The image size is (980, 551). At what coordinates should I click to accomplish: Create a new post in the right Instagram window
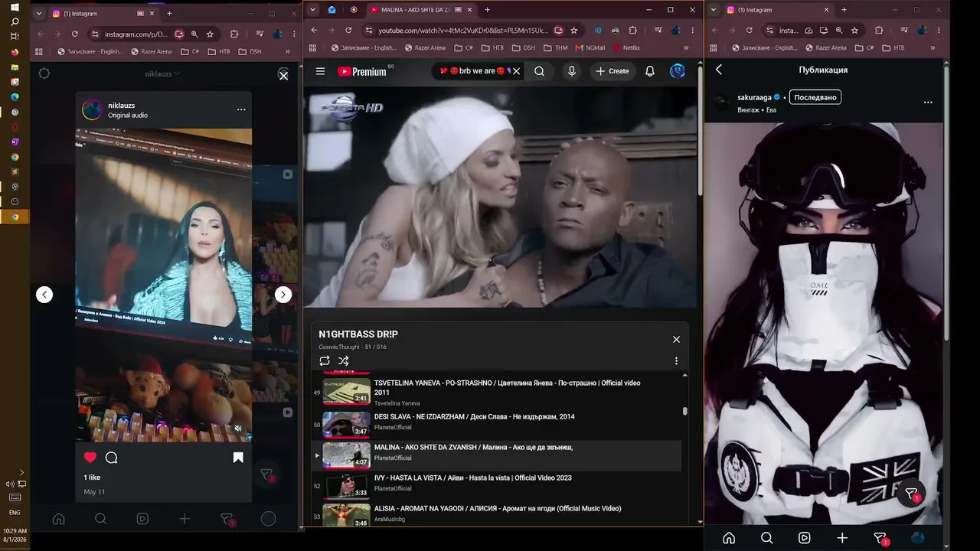tap(842, 538)
